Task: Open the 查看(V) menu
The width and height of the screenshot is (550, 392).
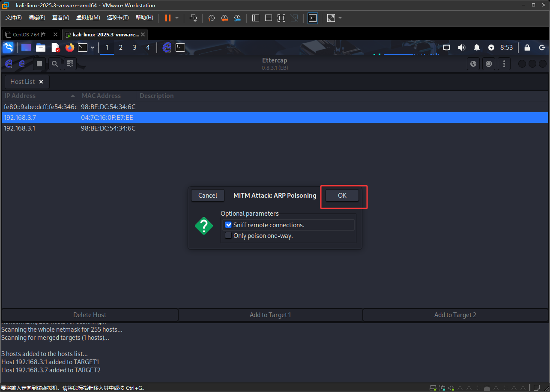Action: [60, 18]
